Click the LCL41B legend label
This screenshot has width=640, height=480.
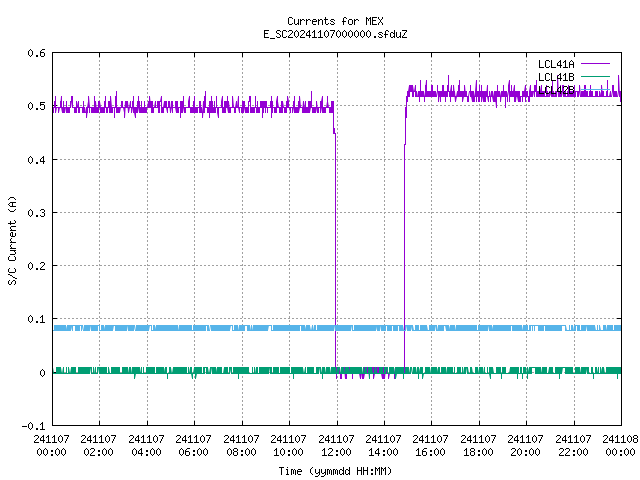pos(556,77)
